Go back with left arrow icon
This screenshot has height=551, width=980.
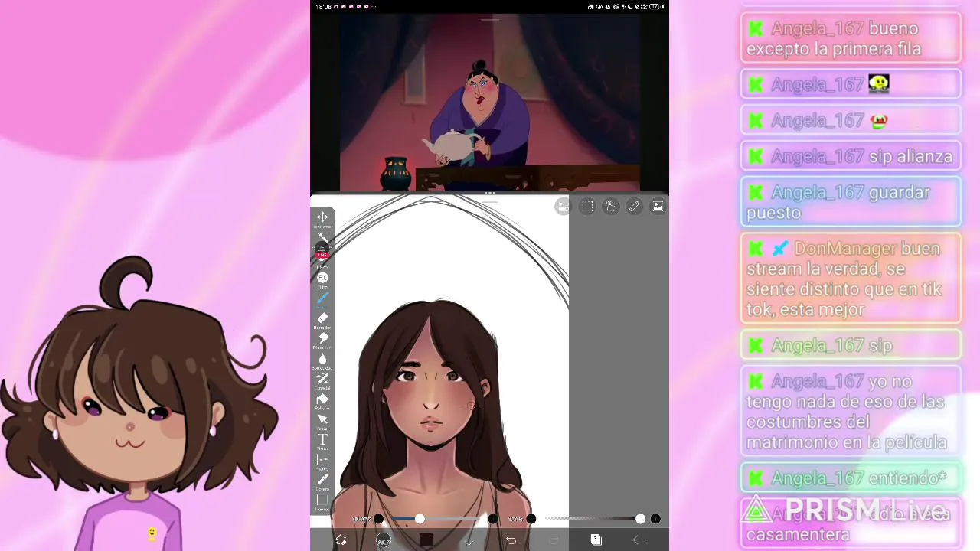coord(638,540)
